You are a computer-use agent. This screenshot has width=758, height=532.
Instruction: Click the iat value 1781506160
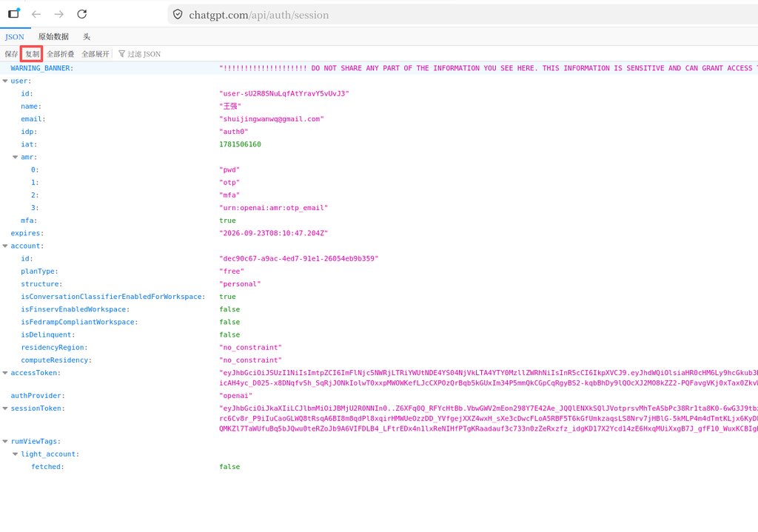(x=241, y=144)
